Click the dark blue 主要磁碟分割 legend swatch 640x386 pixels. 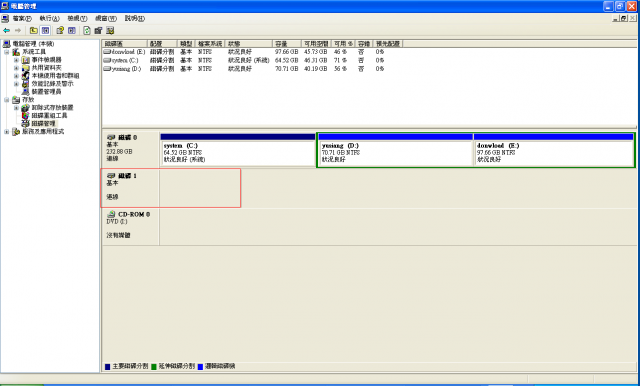[x=108, y=367]
